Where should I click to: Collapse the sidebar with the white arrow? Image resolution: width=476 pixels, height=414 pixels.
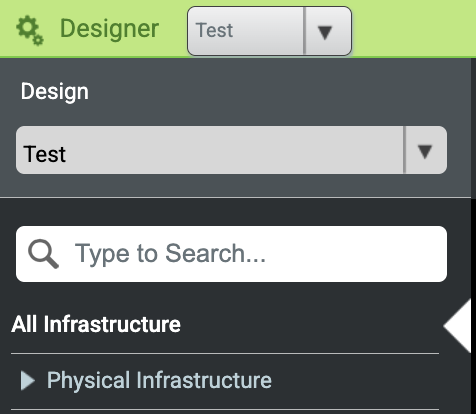click(x=457, y=326)
